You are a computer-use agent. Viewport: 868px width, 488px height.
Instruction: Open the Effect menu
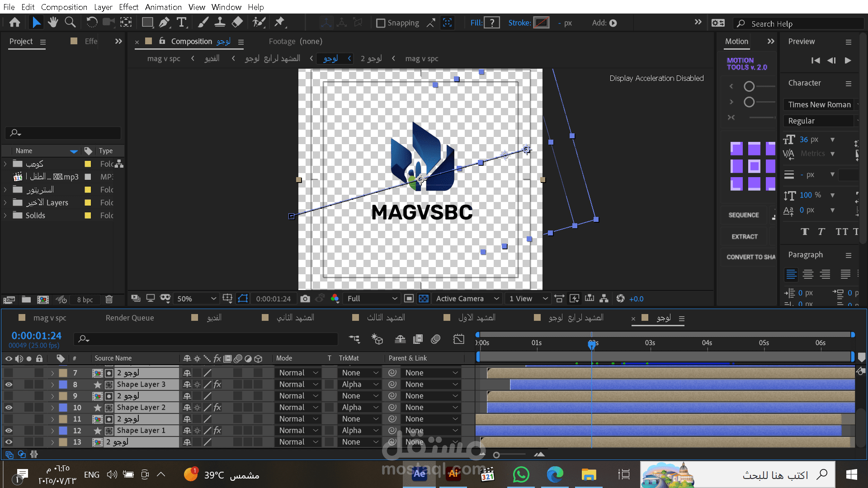129,7
